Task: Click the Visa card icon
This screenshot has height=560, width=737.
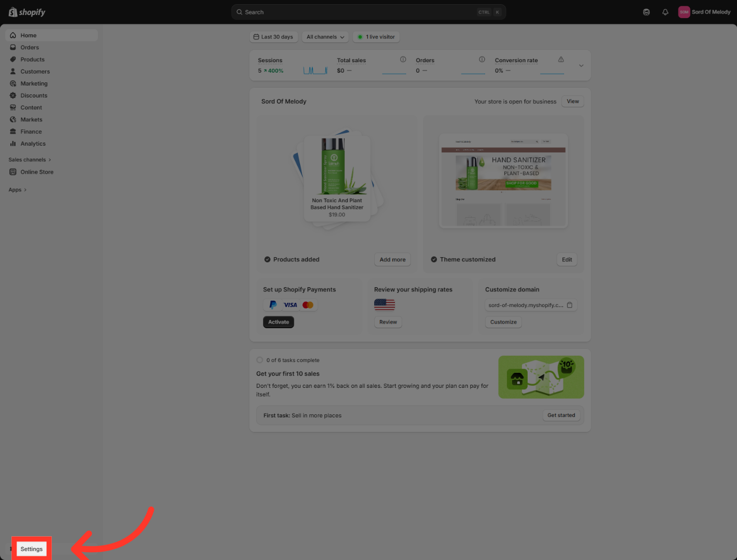Action: 290,305
